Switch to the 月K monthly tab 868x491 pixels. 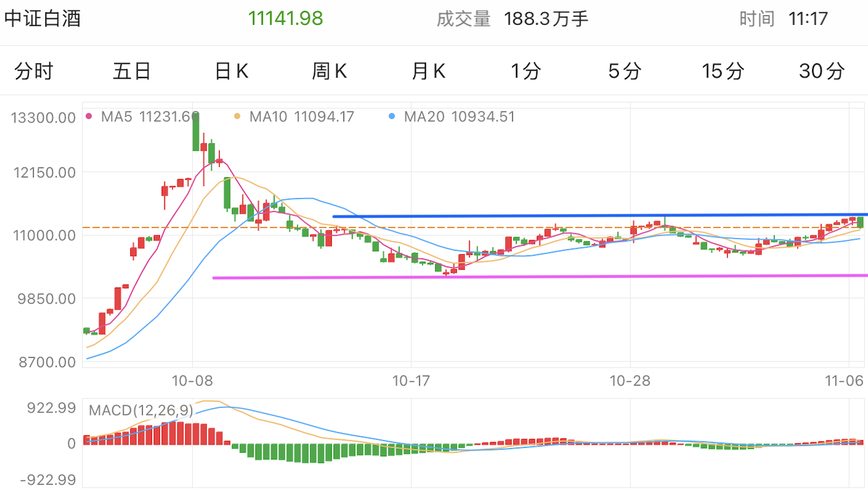[x=428, y=71]
